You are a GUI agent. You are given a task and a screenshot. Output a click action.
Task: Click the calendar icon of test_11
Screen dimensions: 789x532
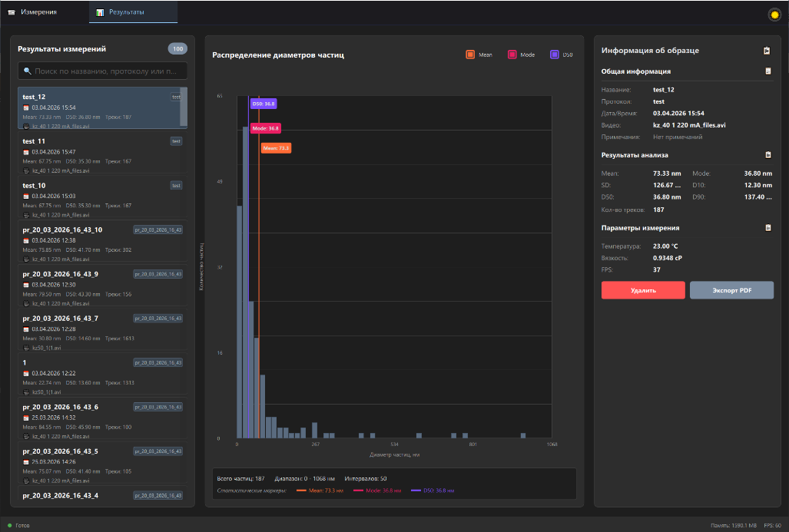(x=26, y=152)
